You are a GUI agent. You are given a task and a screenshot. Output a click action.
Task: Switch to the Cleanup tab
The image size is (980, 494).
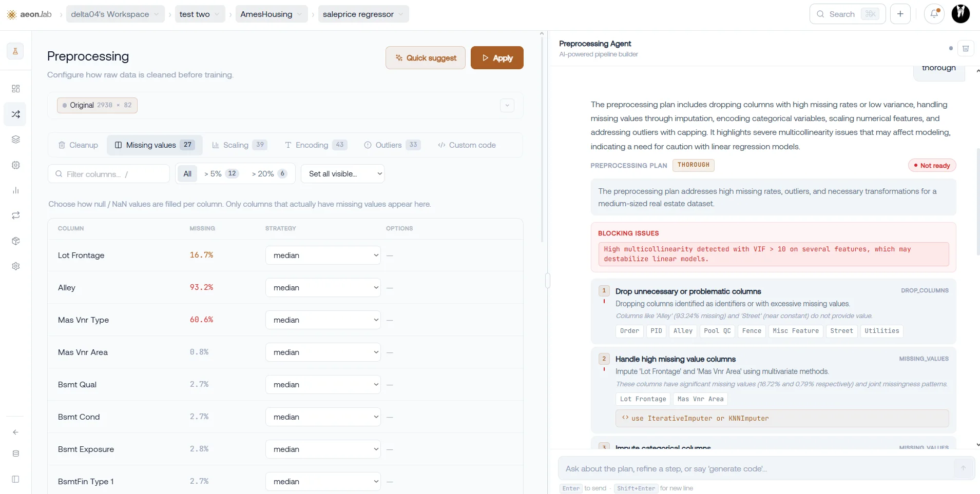click(78, 145)
